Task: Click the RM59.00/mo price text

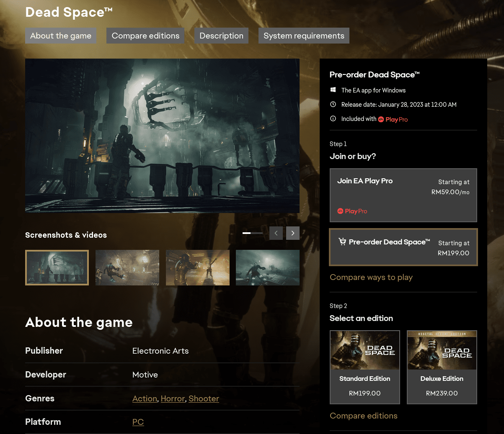Action: [x=450, y=192]
